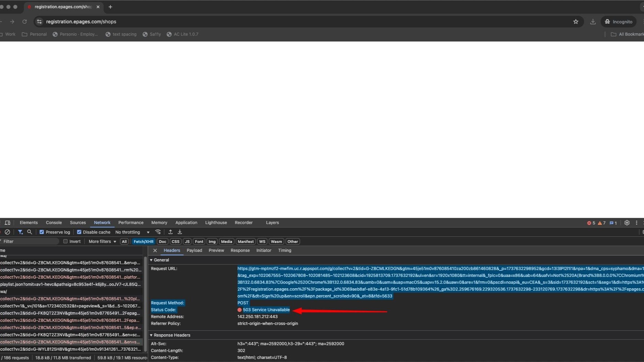This screenshot has width=644, height=362.
Task: Select the playlist.json request row
Action: 70,284
